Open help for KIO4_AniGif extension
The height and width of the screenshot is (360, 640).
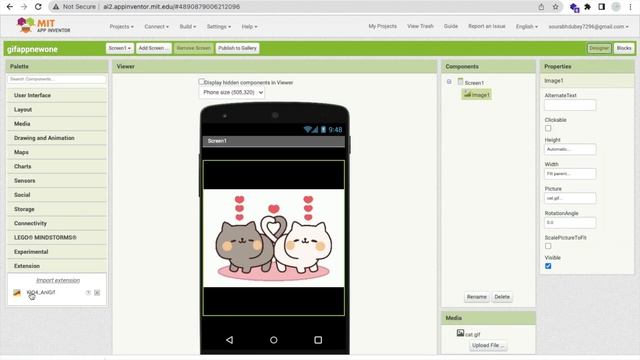click(x=88, y=293)
